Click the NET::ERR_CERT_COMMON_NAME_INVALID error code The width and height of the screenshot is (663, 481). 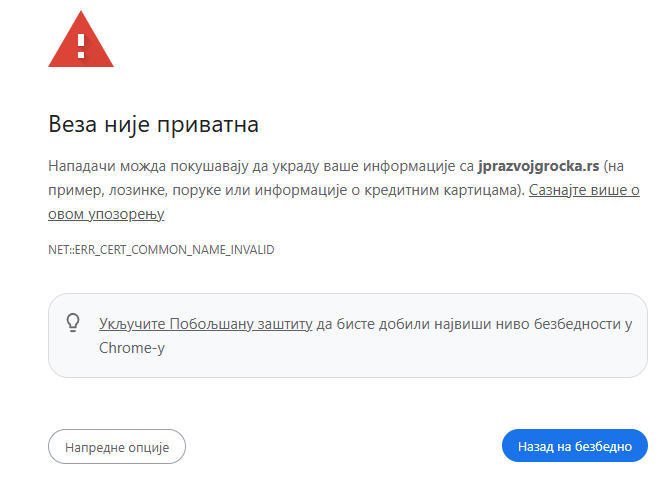[161, 249]
